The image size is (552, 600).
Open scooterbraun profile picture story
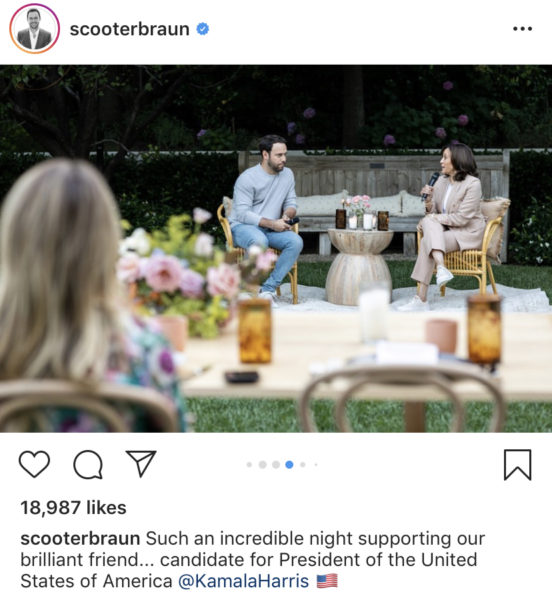click(34, 29)
